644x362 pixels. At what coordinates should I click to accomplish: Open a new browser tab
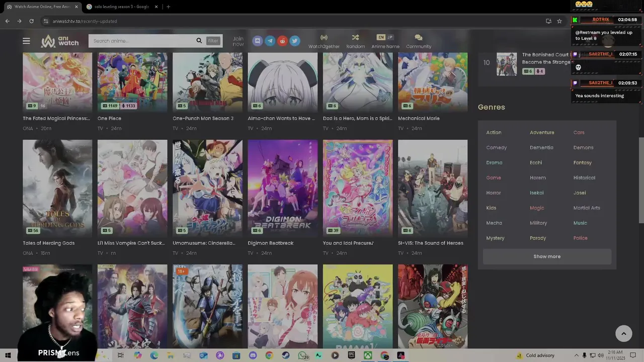[x=168, y=7]
